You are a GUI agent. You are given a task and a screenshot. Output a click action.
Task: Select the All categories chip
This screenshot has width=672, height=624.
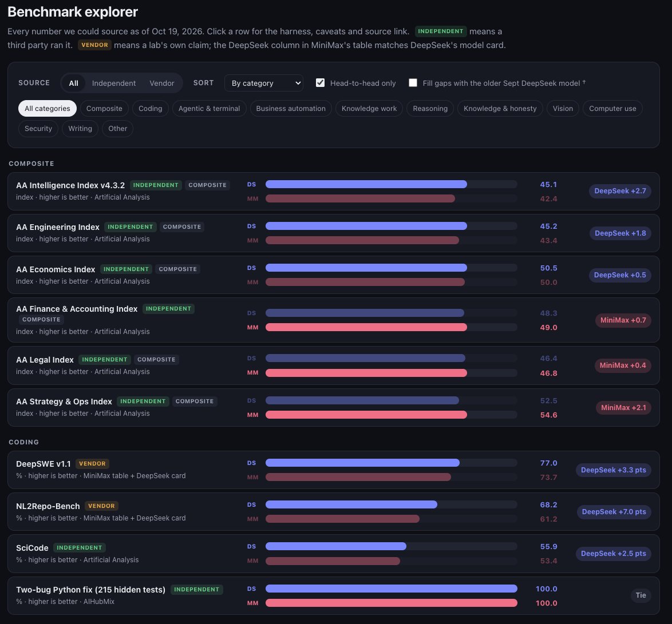pos(47,108)
